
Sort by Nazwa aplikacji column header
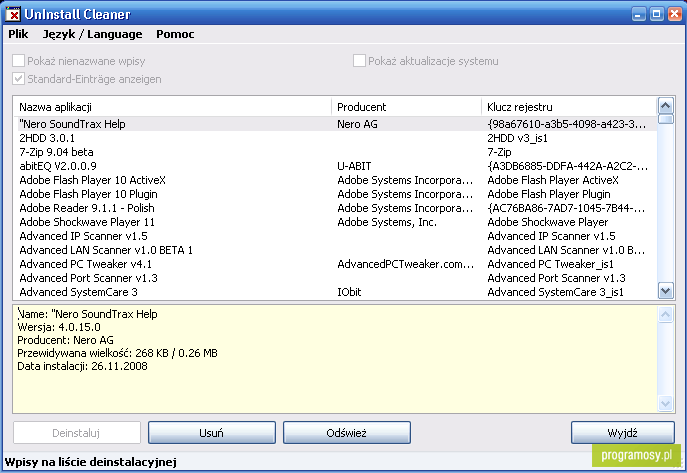(173, 107)
